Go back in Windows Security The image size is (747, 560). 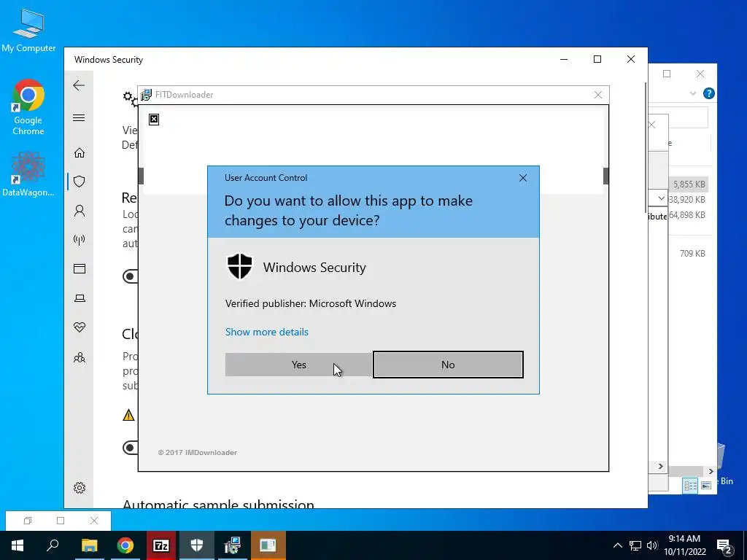coord(79,85)
